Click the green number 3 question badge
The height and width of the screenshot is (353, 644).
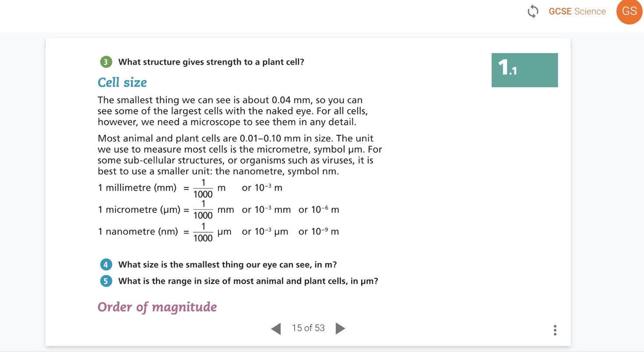tap(106, 62)
